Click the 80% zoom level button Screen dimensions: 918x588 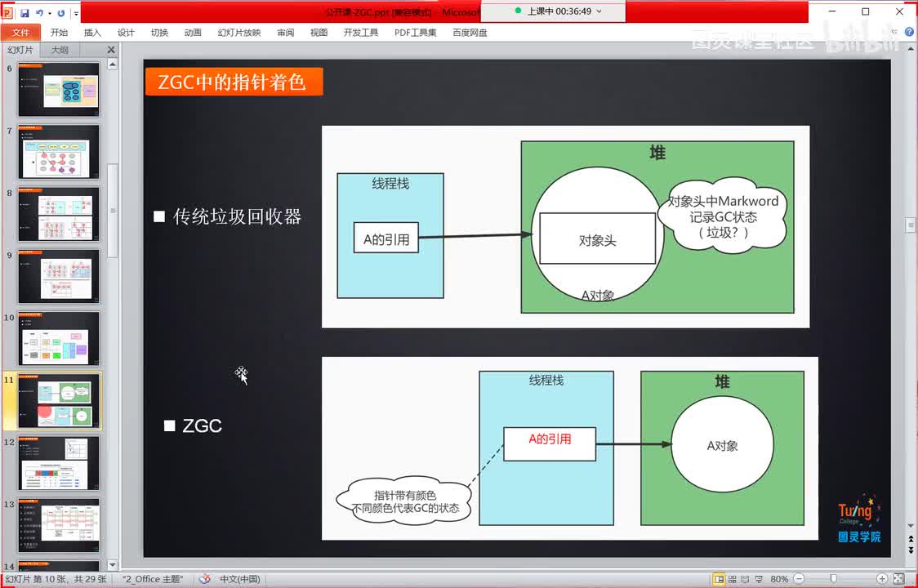pyautogui.click(x=778, y=579)
